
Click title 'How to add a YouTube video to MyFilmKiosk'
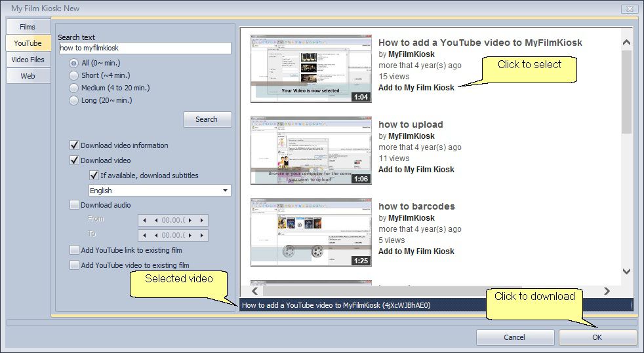[480, 43]
